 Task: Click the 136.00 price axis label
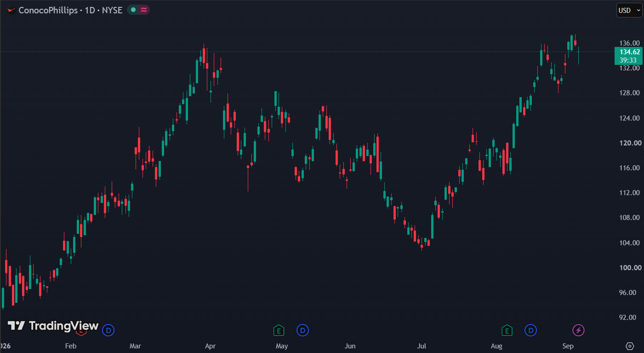630,43
